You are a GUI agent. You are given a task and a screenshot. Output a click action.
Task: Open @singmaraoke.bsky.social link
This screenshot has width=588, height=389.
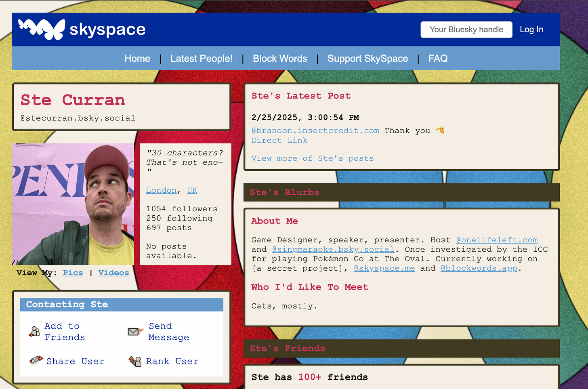[x=333, y=249]
